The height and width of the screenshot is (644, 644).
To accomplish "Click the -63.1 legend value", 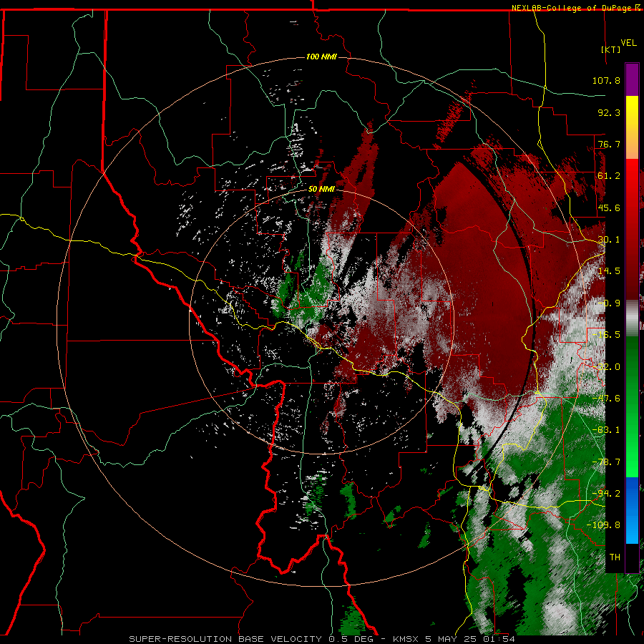I will pyautogui.click(x=606, y=430).
